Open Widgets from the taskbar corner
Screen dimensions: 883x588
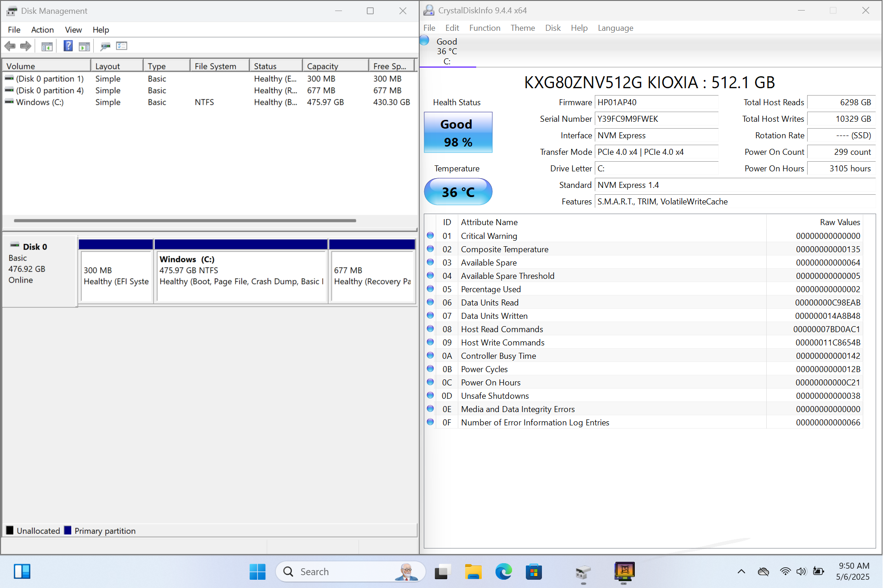tap(22, 571)
